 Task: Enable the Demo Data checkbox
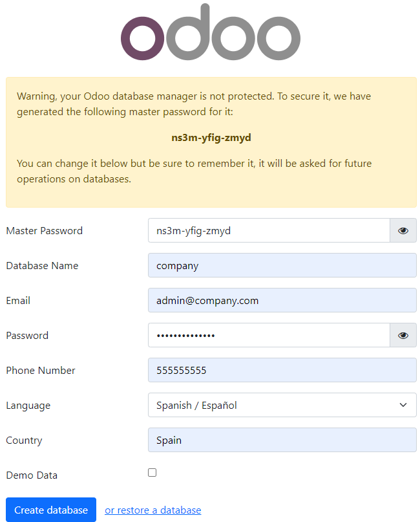pos(152,473)
